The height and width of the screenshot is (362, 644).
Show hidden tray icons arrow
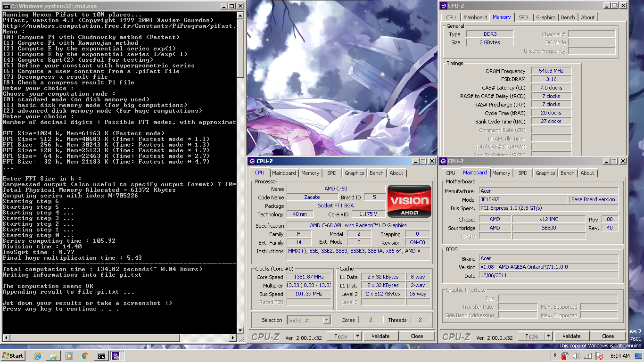(x=555, y=356)
